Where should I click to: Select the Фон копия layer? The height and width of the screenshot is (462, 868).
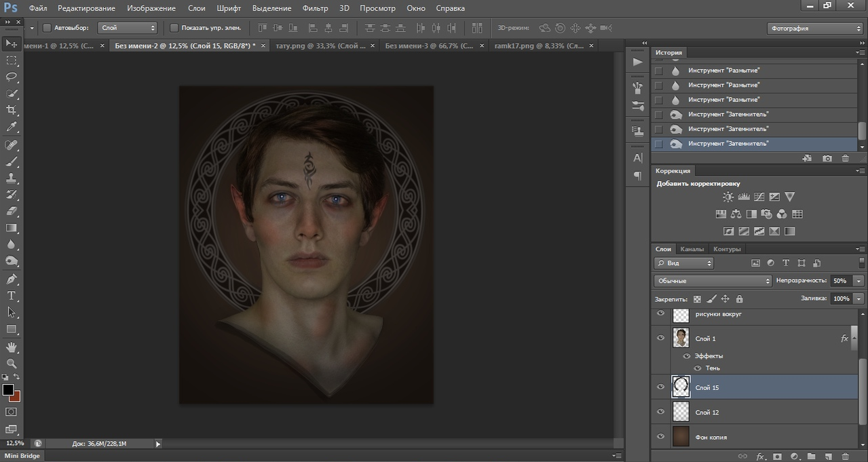710,438
